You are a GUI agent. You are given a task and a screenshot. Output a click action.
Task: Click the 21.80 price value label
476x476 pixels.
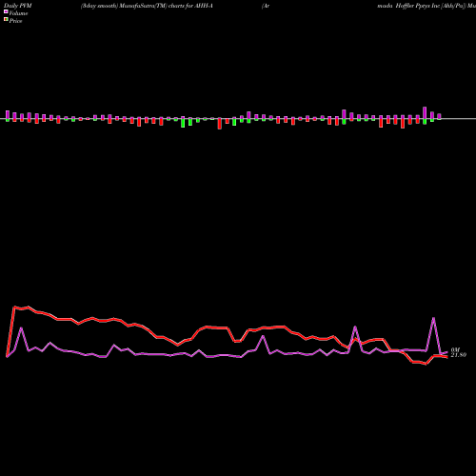(x=459, y=355)
